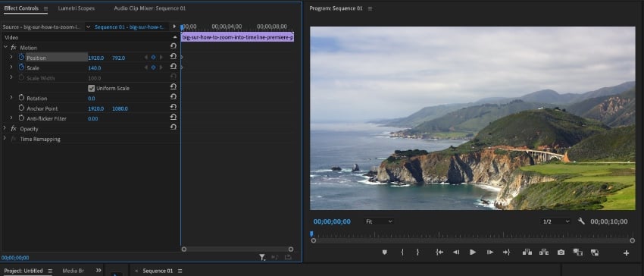
Task: Switch to the Media Browser tab
Action: (73, 271)
